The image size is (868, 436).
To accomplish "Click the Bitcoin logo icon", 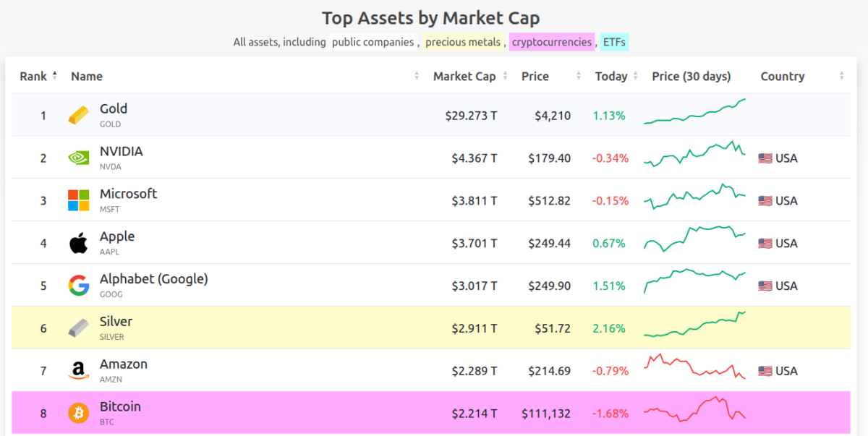I will tap(79, 413).
